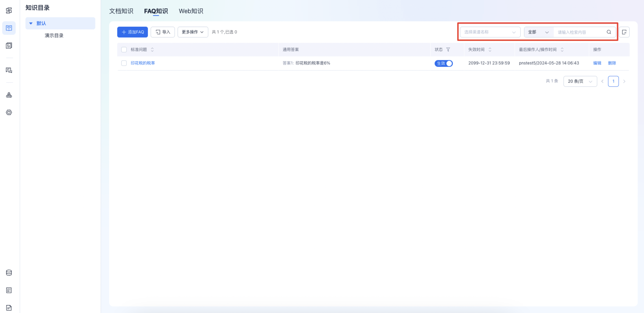Screen dimensions: 644x313
Task: Select all rows header checkbox
Action: (124, 50)
